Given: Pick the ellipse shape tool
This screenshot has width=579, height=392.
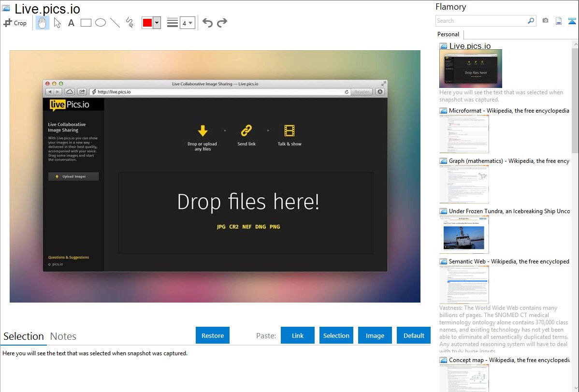Looking at the screenshot, I should (x=101, y=23).
